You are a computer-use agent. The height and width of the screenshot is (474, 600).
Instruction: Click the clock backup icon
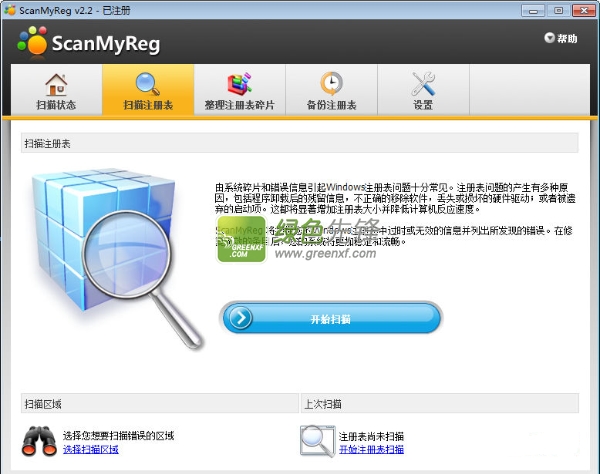point(331,83)
